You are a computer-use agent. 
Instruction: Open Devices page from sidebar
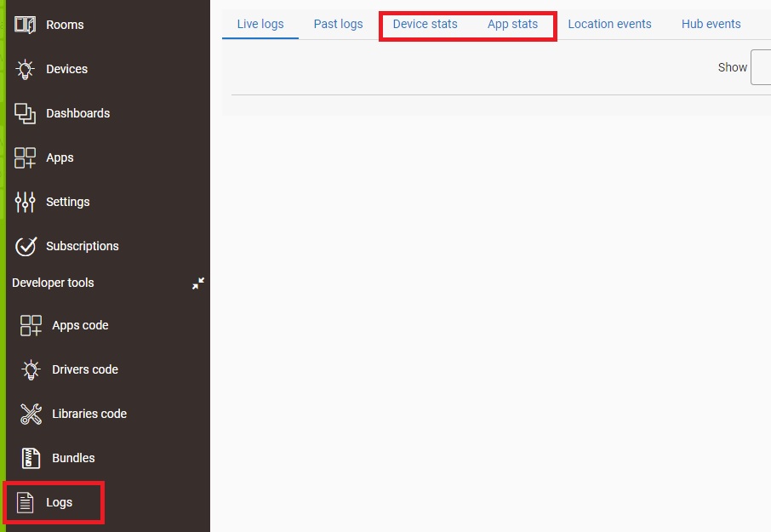click(x=67, y=69)
